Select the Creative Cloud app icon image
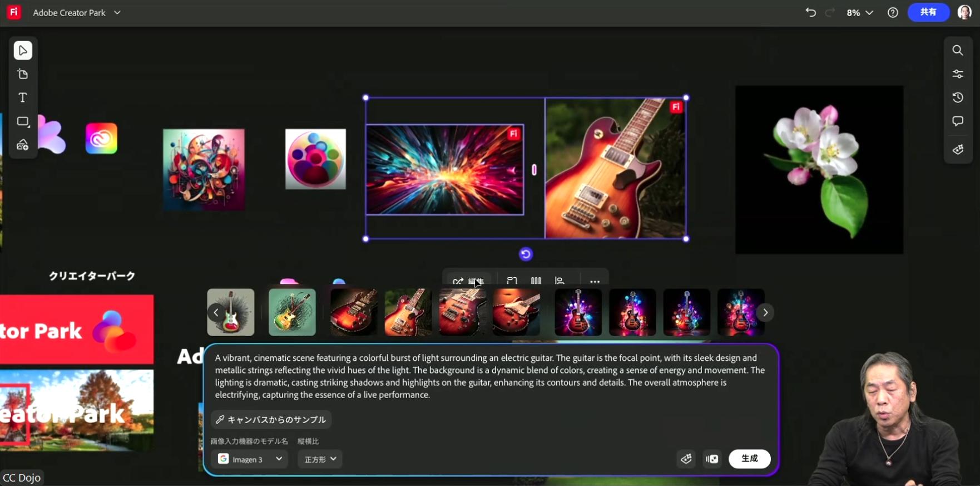Viewport: 980px width, 486px height. [101, 139]
